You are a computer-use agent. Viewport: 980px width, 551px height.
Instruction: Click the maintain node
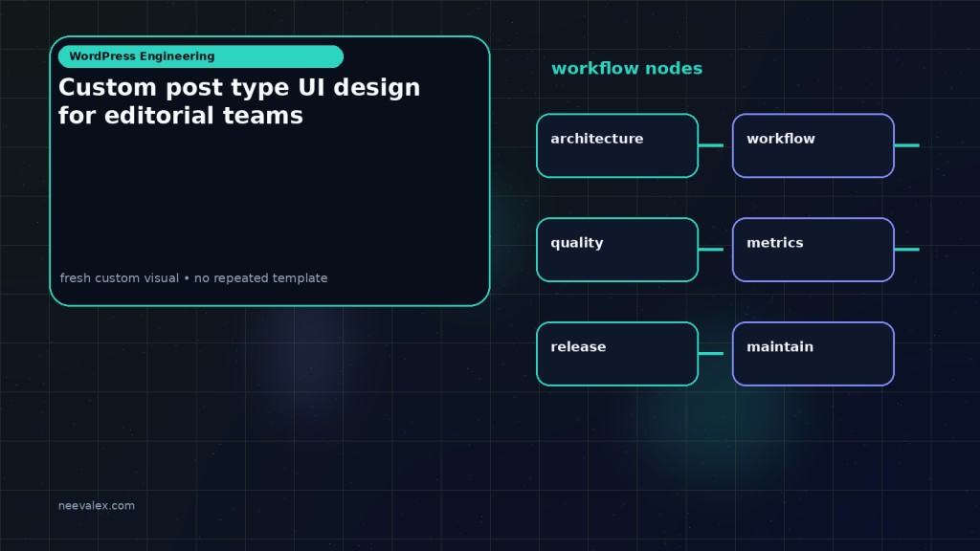tap(813, 354)
